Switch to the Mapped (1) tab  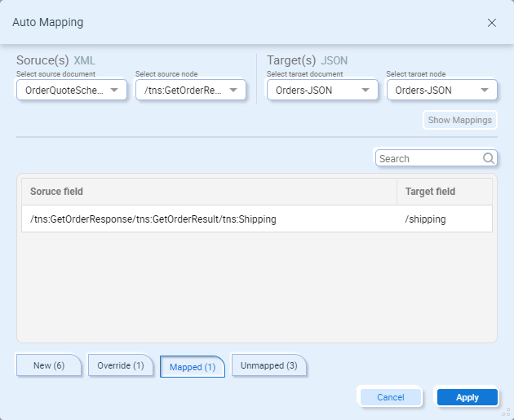[x=193, y=367]
